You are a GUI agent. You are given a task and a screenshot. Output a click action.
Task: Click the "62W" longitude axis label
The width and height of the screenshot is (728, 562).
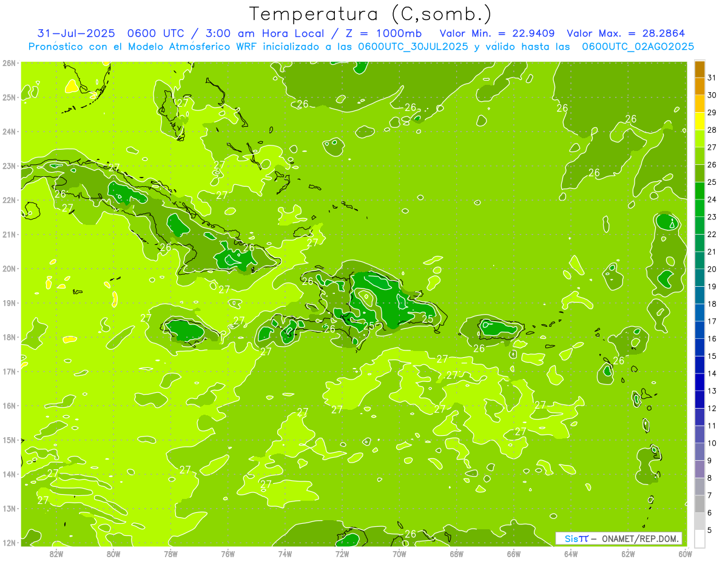(629, 554)
